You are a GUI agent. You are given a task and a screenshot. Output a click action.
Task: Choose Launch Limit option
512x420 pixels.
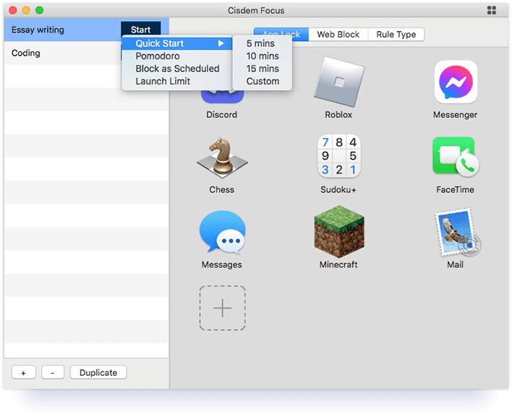[176, 81]
